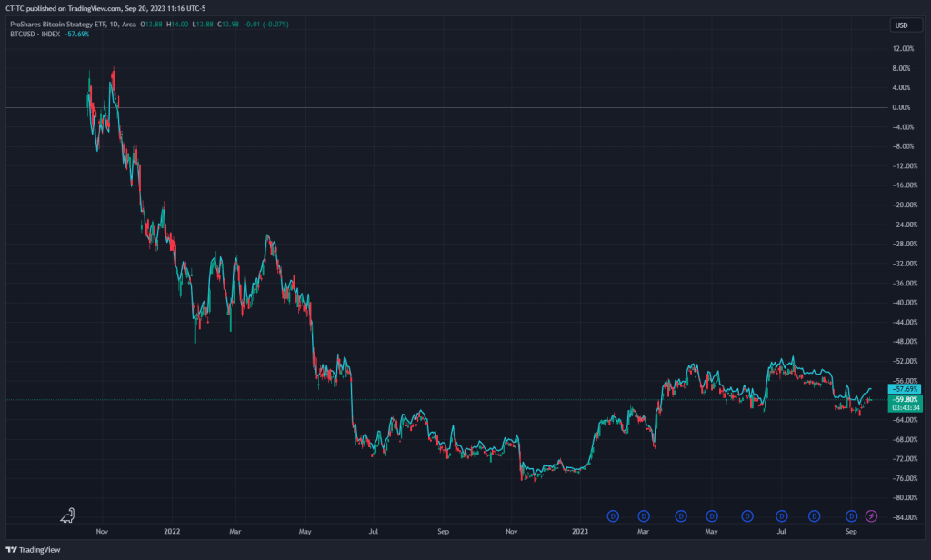Screen dimensions: 931x560
Task: Click the dividend marker above the Mar label
Action: pos(644,516)
